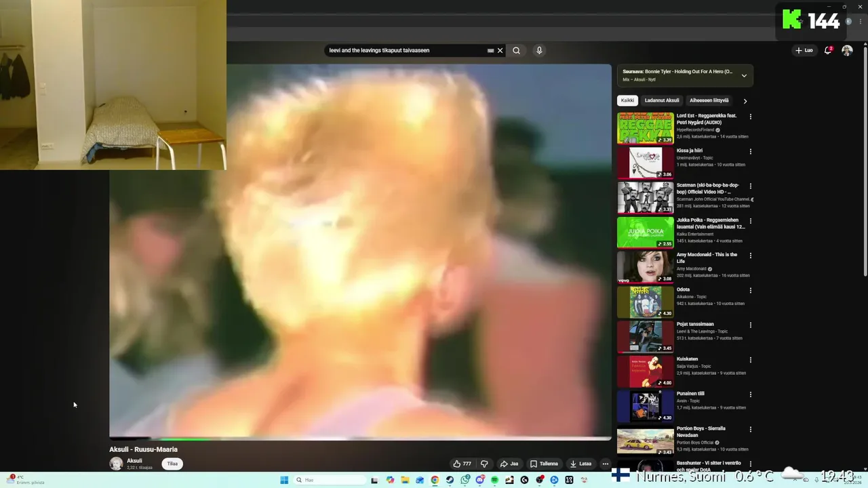868x488 pixels.
Task: Share the video with Jaa button
Action: click(x=509, y=464)
